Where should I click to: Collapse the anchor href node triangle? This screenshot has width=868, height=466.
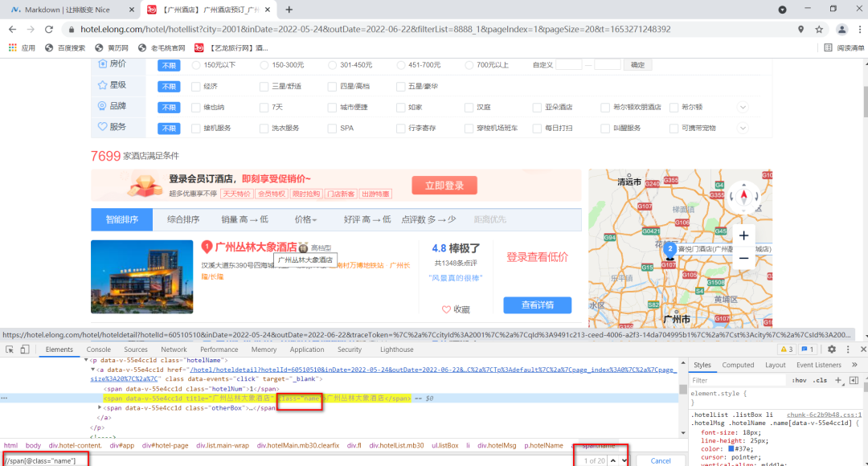[93, 370]
